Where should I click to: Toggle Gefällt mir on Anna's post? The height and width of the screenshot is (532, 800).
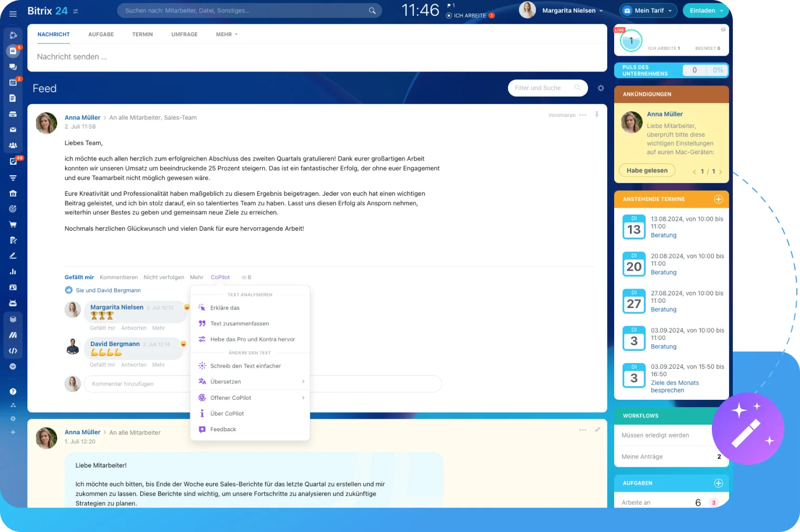click(79, 278)
